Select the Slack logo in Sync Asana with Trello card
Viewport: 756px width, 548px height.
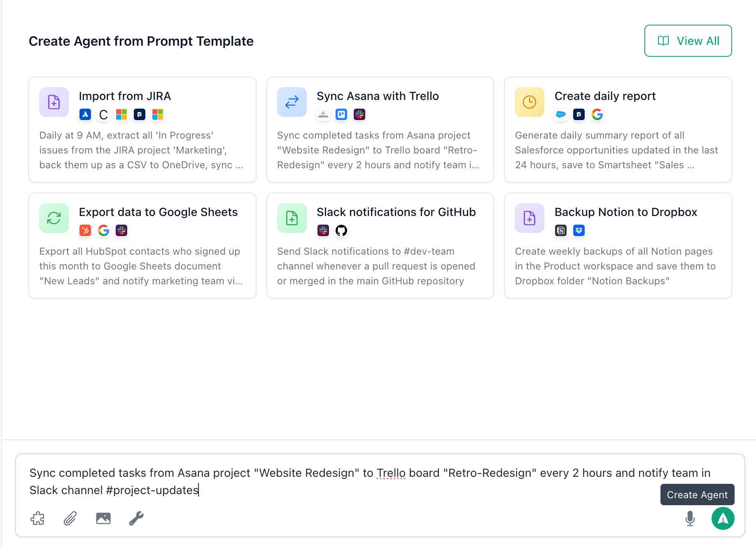pyautogui.click(x=359, y=114)
